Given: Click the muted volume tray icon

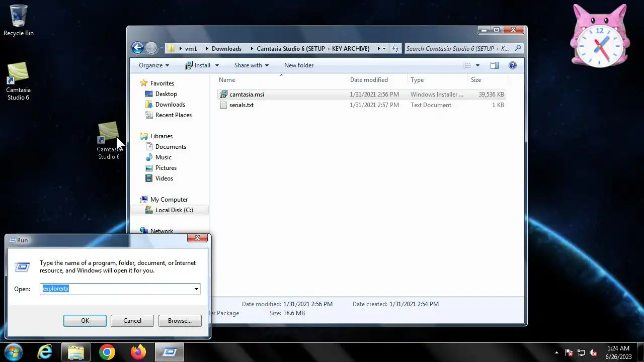Looking at the screenshot, I should pyautogui.click(x=593, y=352).
